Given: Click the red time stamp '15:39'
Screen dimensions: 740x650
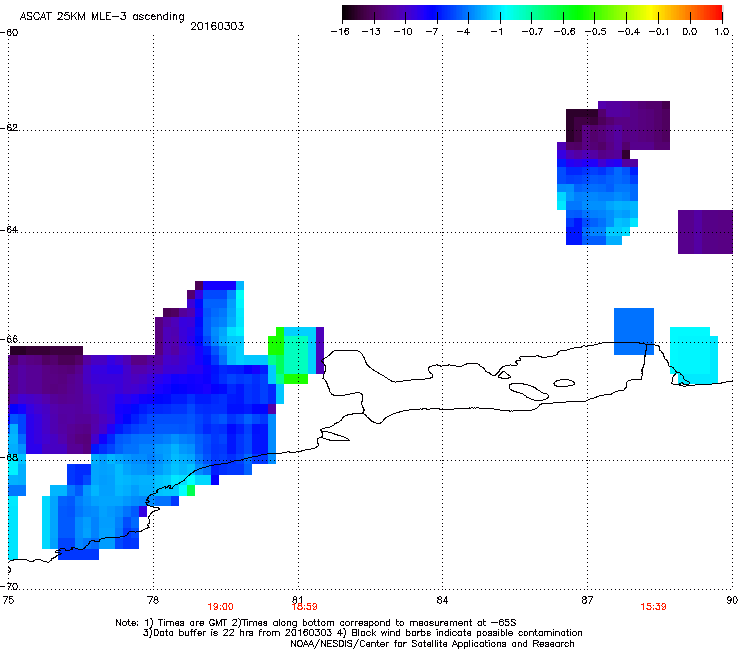Looking at the screenshot, I should coord(654,607).
